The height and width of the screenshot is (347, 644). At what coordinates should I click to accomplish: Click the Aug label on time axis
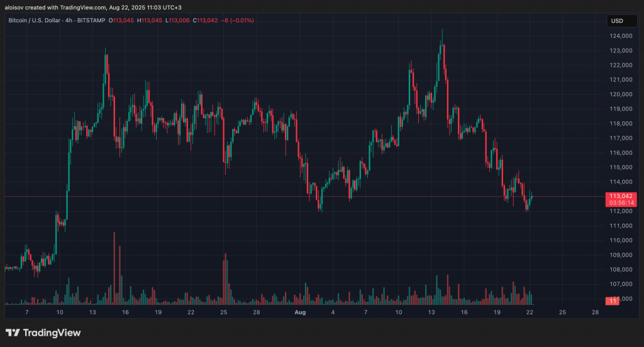(x=300, y=312)
